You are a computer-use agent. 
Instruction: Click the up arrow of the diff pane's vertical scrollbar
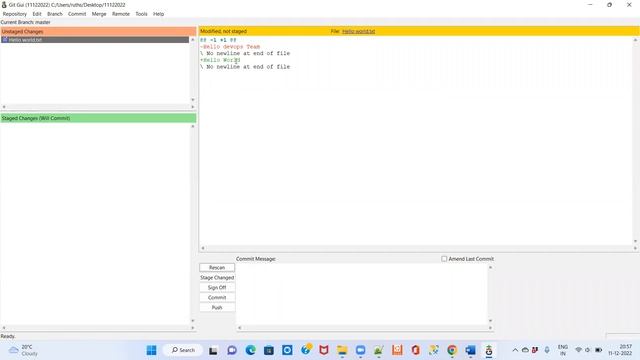(635, 40)
